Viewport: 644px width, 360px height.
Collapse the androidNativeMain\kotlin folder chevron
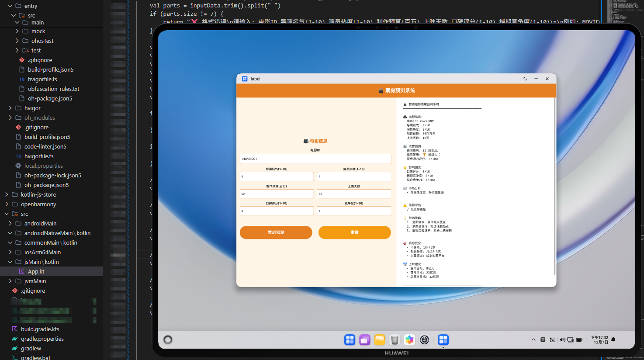[x=10, y=233]
